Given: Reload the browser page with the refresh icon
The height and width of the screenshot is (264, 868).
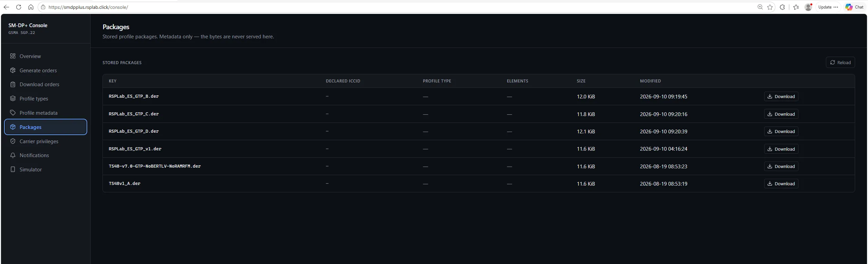Looking at the screenshot, I should pos(19,7).
